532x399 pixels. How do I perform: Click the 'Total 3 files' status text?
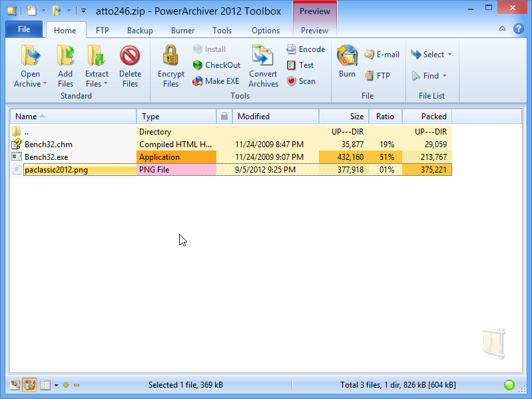pyautogui.click(x=398, y=385)
